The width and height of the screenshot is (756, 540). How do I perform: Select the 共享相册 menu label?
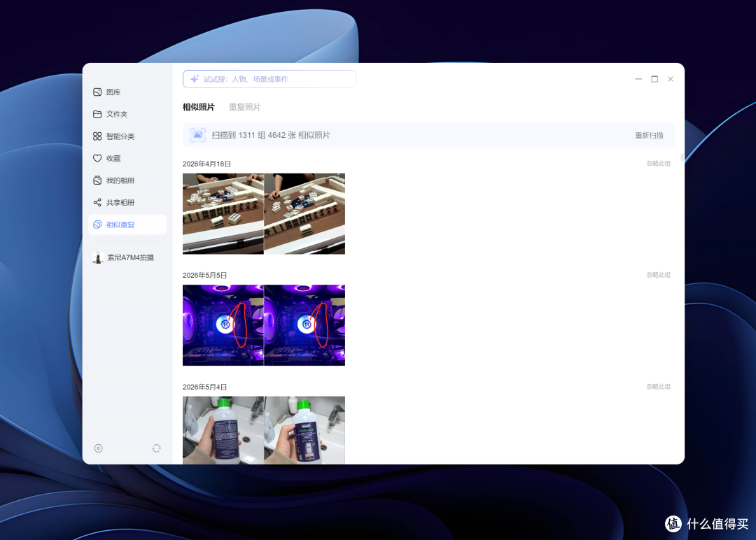tap(120, 202)
